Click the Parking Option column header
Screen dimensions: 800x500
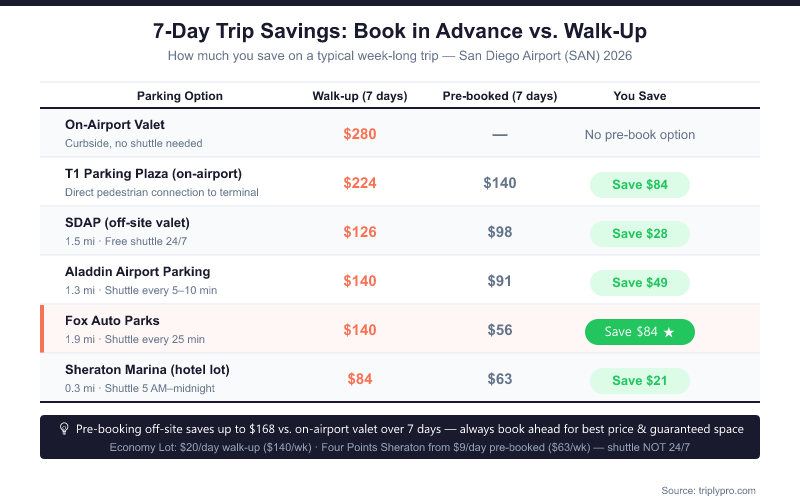pos(180,96)
